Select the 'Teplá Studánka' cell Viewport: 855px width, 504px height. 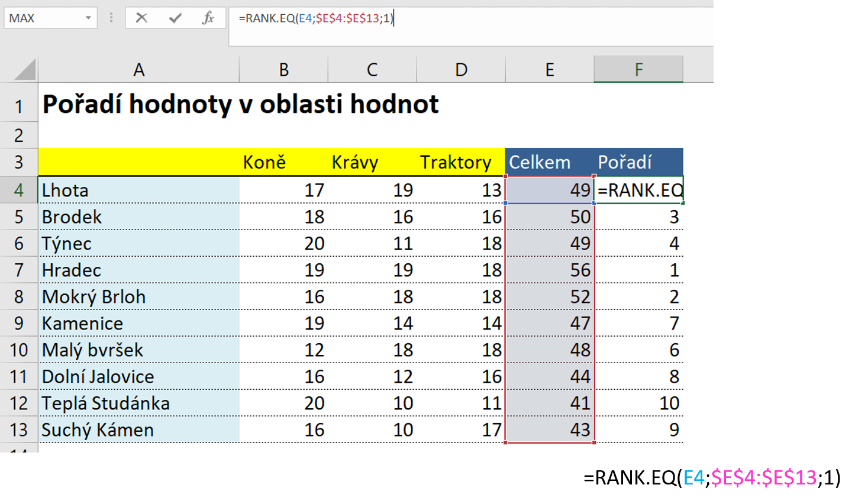coord(138,403)
